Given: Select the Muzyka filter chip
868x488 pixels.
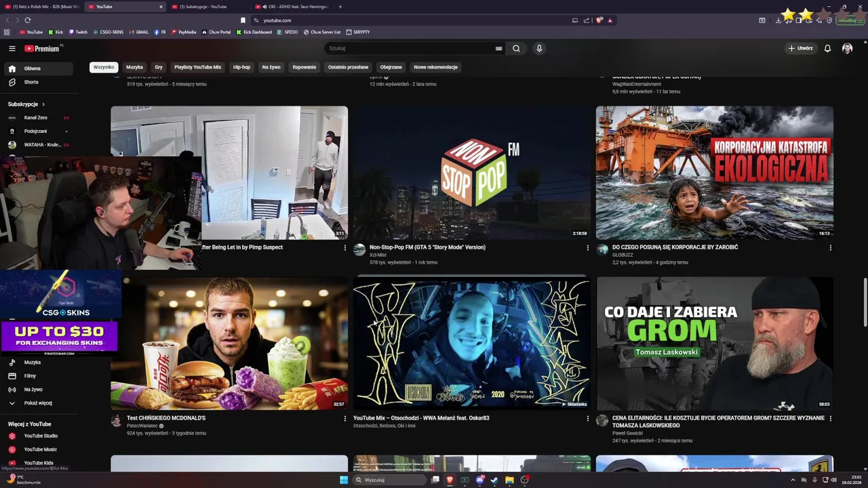Looking at the screenshot, I should [x=134, y=67].
